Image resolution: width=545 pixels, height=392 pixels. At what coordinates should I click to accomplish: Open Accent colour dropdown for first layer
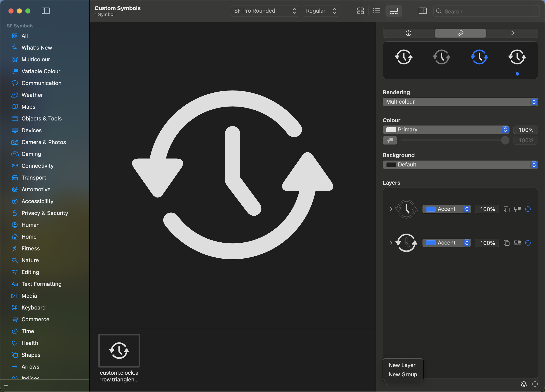tap(447, 209)
